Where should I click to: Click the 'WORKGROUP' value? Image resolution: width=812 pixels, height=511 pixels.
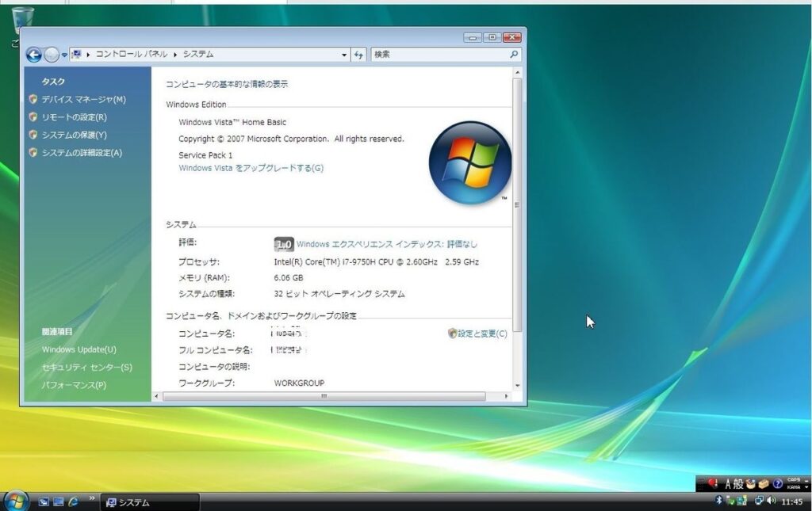point(299,383)
